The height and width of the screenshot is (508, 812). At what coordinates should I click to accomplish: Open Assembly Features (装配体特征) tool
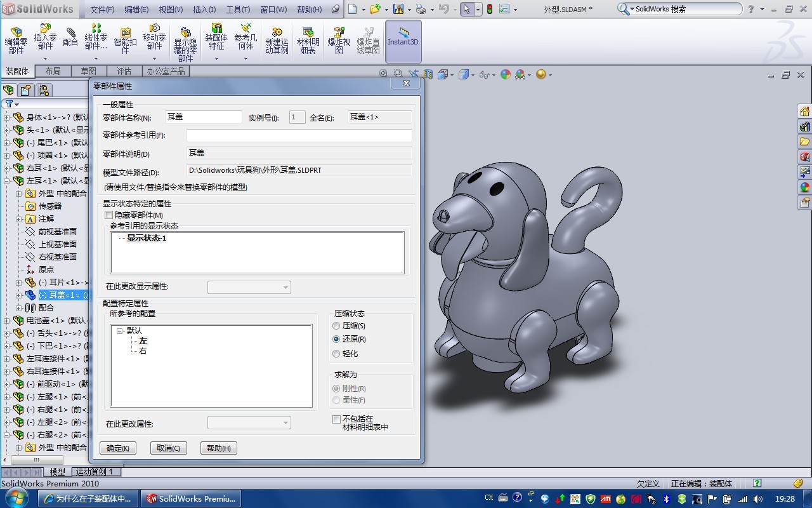click(x=216, y=37)
